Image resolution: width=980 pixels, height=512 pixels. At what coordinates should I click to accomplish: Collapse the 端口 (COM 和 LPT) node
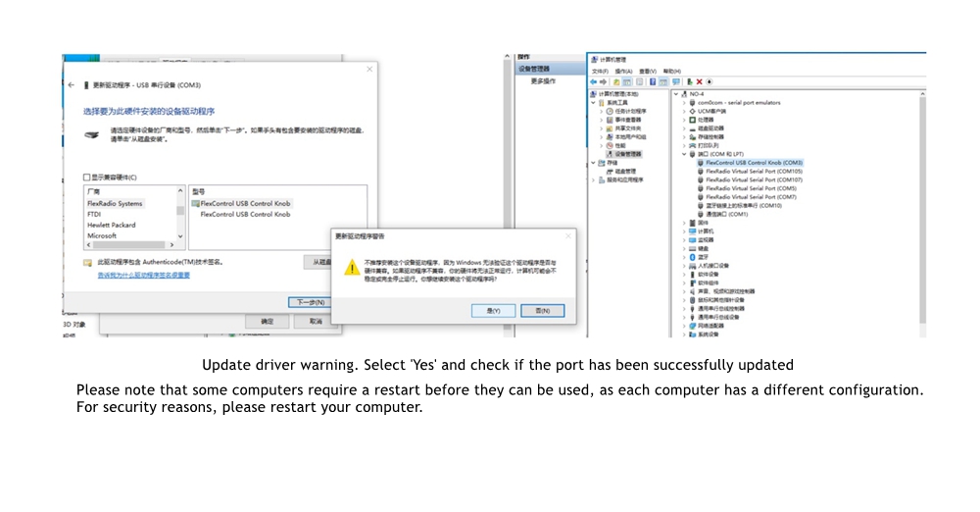683,154
